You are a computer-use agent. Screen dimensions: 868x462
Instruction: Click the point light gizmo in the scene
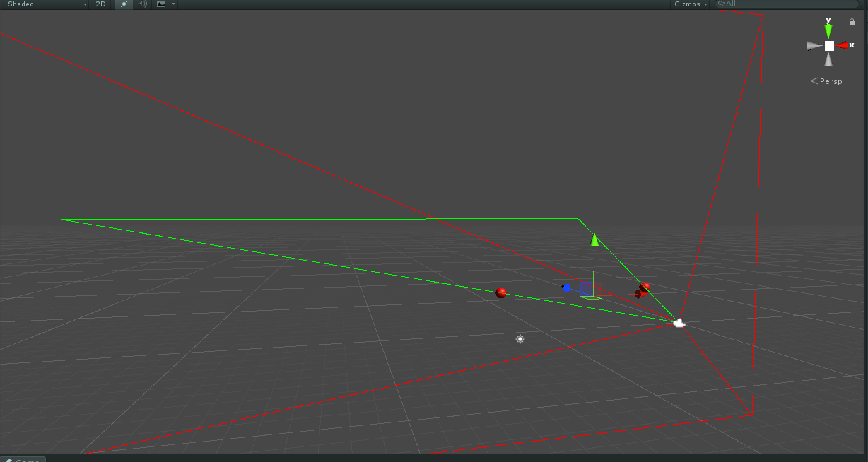(520, 339)
